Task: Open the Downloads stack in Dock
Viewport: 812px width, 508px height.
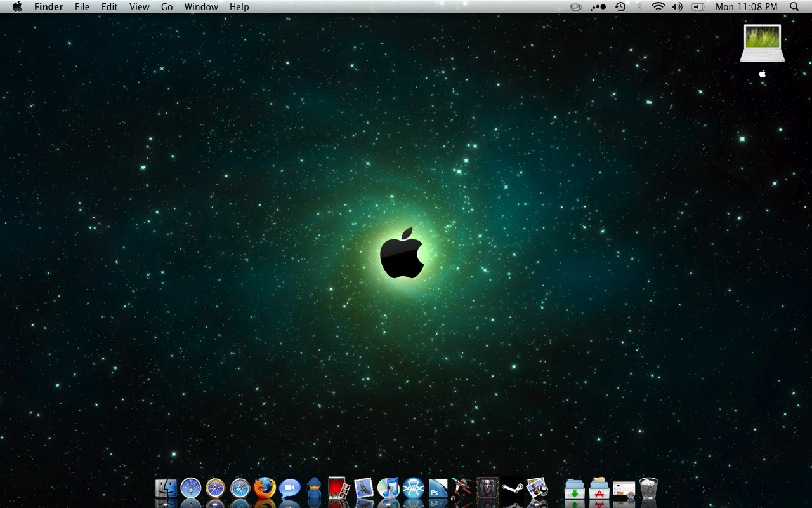Action: (575, 489)
